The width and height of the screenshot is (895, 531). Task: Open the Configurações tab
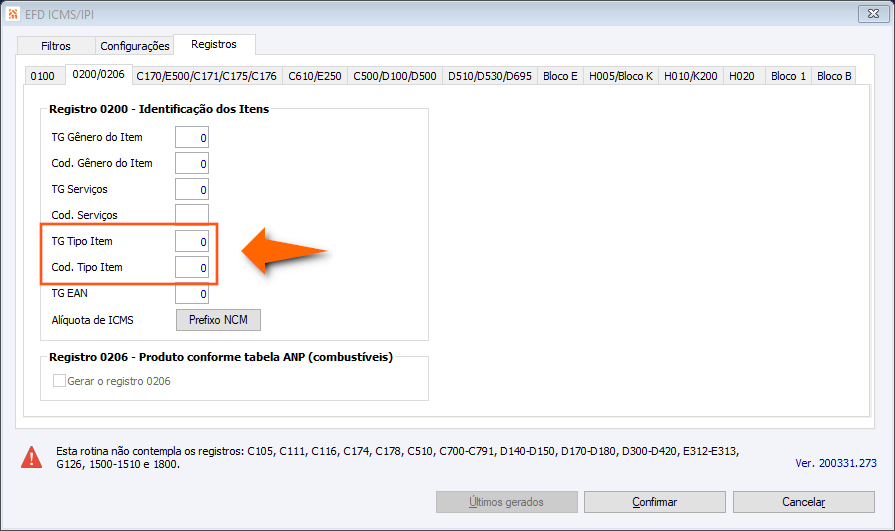135,46
